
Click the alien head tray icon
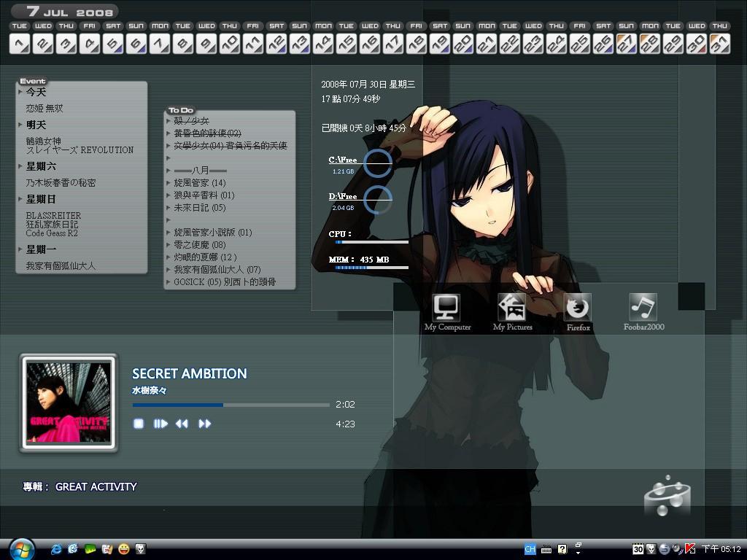(x=651, y=549)
